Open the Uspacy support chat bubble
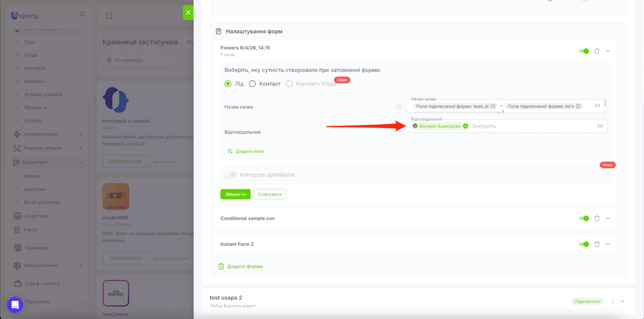Image resolution: width=644 pixels, height=319 pixels. pos(15,305)
